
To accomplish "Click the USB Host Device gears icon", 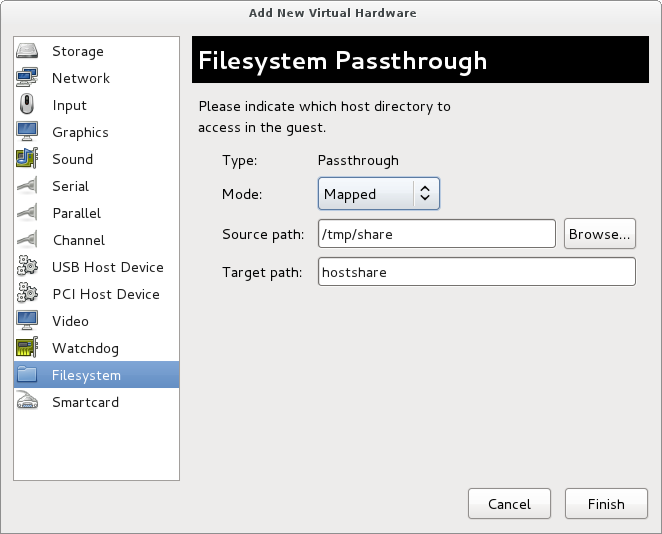I will pos(27,266).
